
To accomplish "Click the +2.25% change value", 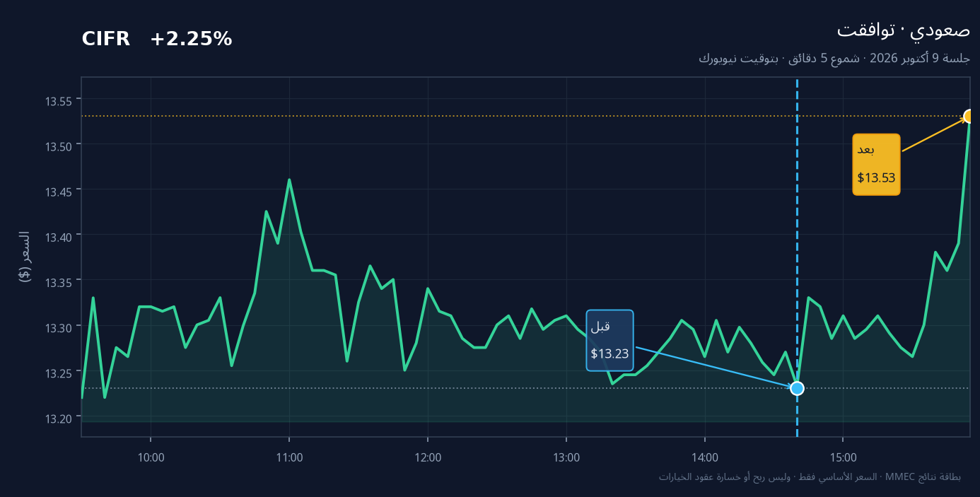I will pyautogui.click(x=191, y=40).
